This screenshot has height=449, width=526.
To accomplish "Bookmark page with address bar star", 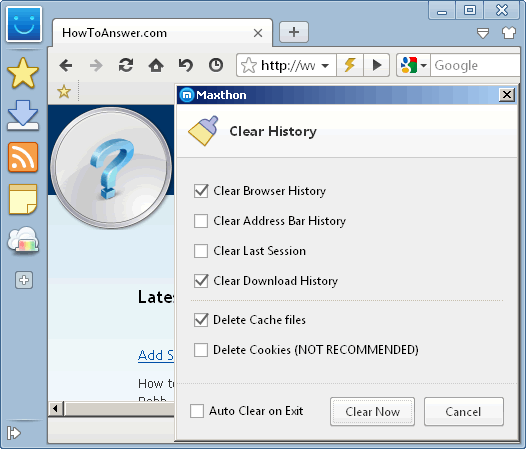I will click(x=249, y=65).
